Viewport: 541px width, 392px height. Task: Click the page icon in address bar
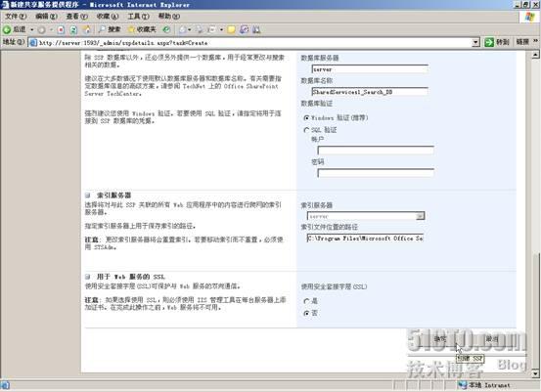point(33,43)
